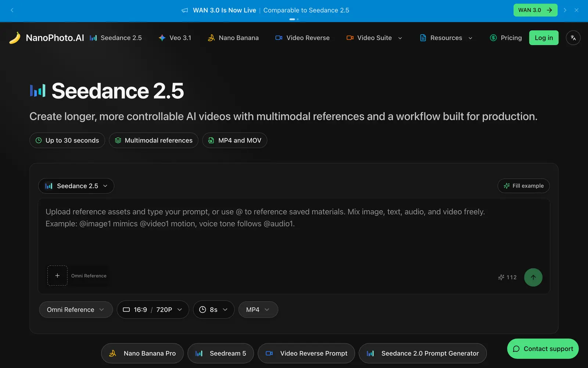This screenshot has height=368, width=588.
Task: Click the layers icon in Multimodal references
Action: click(118, 140)
